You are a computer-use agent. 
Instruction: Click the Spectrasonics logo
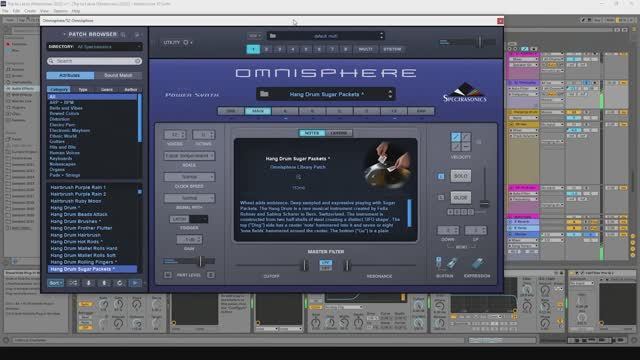point(465,92)
